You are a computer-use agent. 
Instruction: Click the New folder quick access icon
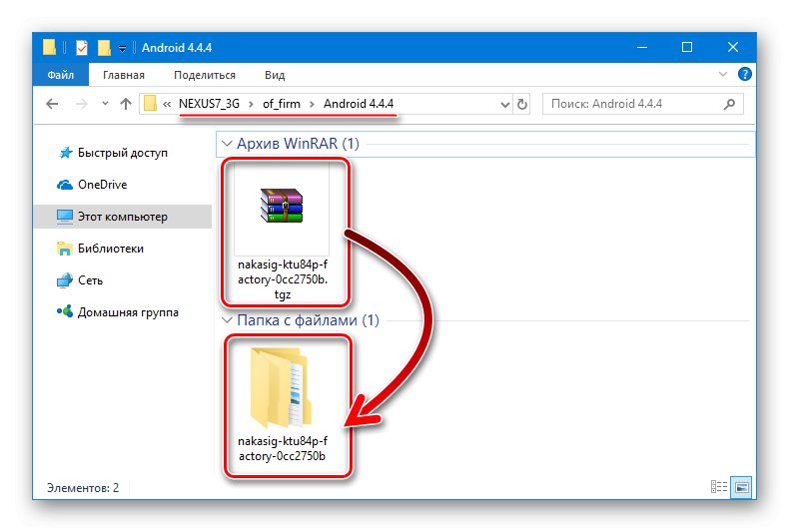pos(104,48)
